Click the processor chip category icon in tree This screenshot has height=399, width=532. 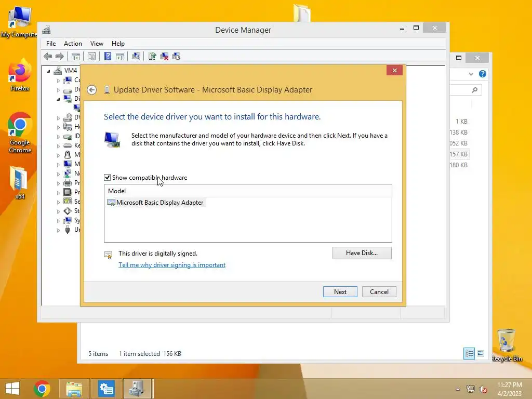(68, 192)
